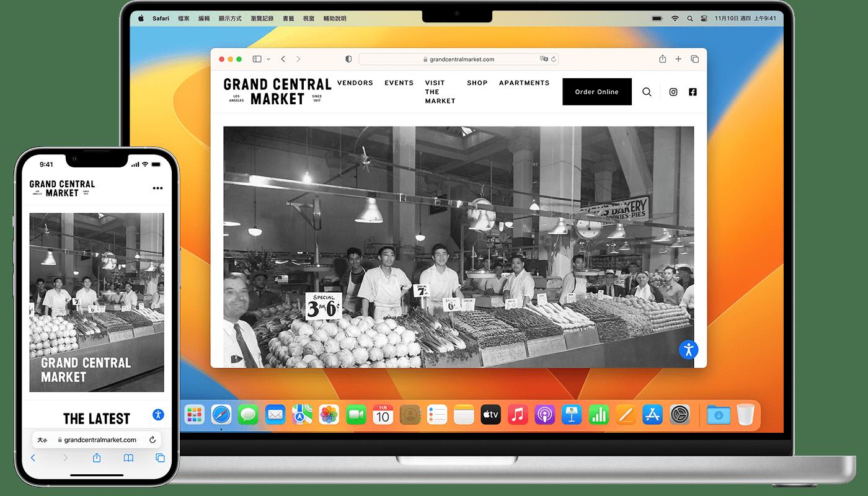Click the privacy shield icon
This screenshot has width=868, height=496.
(x=348, y=59)
